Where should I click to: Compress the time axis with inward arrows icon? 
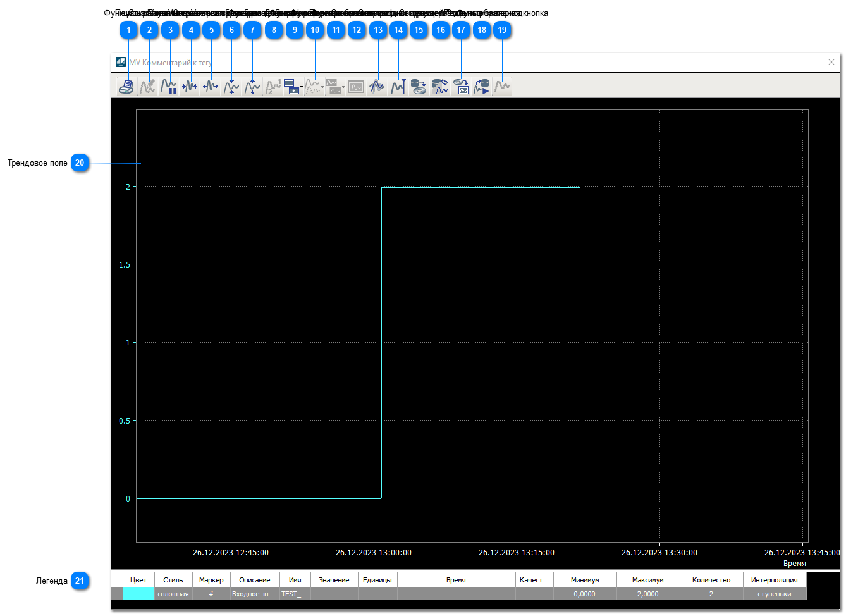point(189,86)
